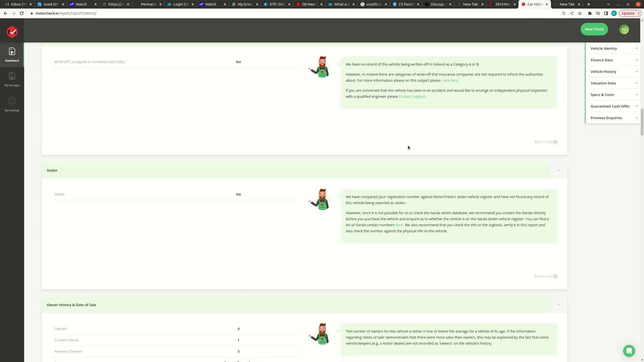
Task: Close the Car History tab
Action: [x=547, y=4]
